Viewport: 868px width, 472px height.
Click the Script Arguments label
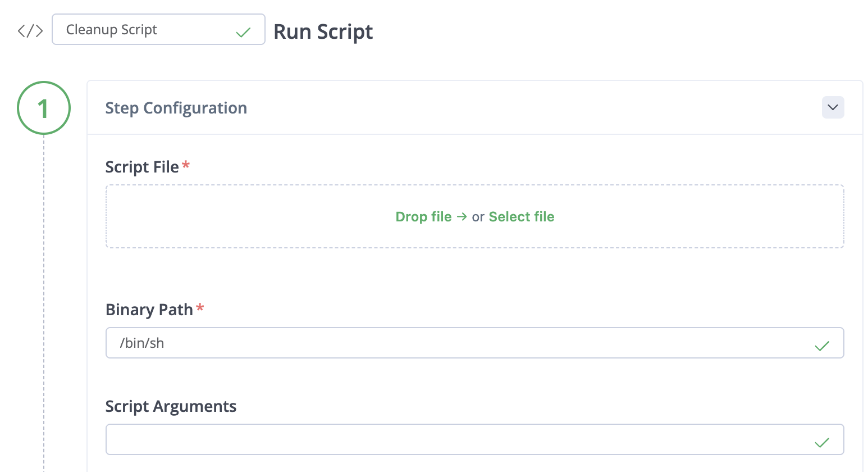click(171, 406)
